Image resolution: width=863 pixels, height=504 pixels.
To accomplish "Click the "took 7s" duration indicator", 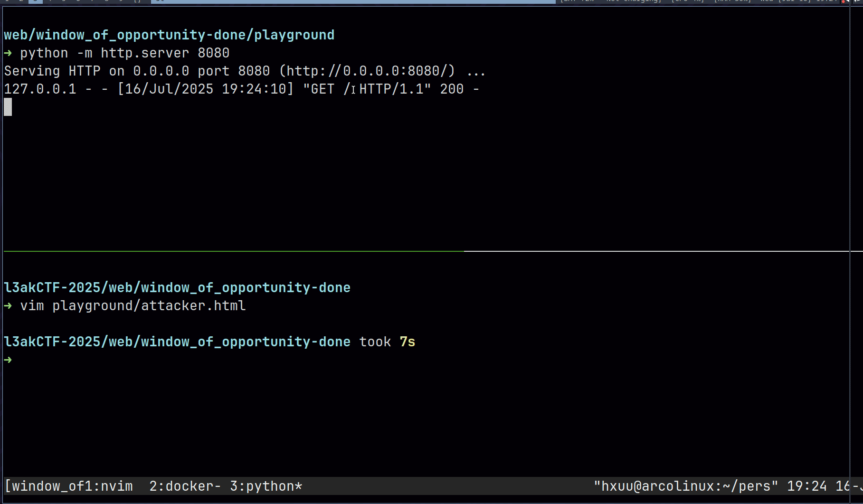I will coord(387,342).
